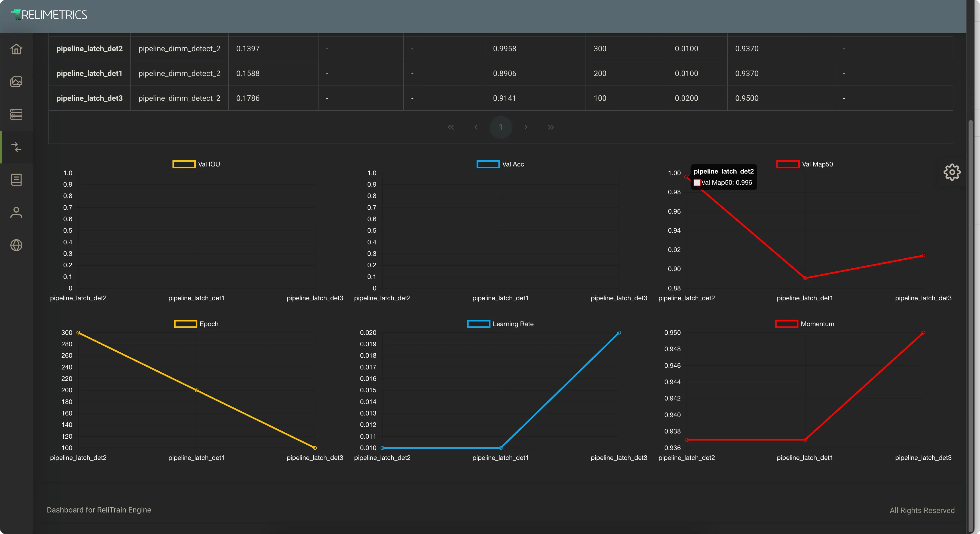Viewport: 980px width, 534px height.
Task: Click Epoch chart point at 200
Action: 197,390
